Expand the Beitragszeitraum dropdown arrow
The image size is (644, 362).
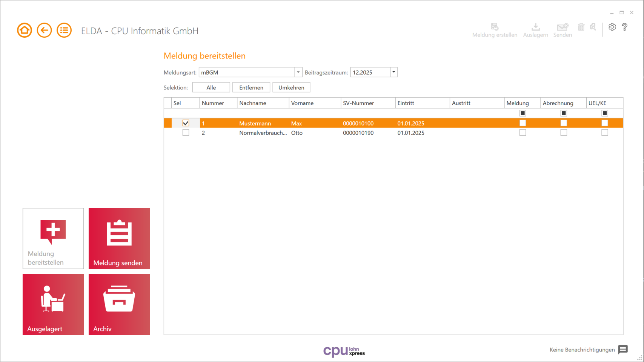point(393,72)
